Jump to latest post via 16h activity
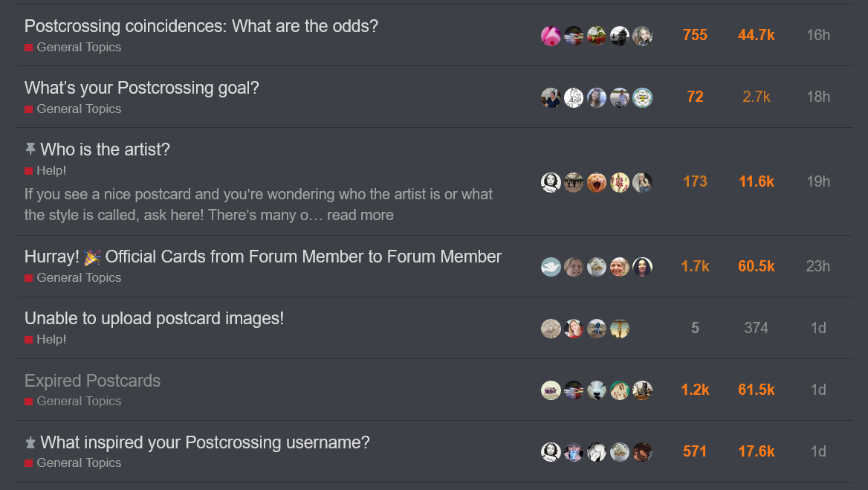Image resolution: width=868 pixels, height=490 pixels. (x=818, y=35)
